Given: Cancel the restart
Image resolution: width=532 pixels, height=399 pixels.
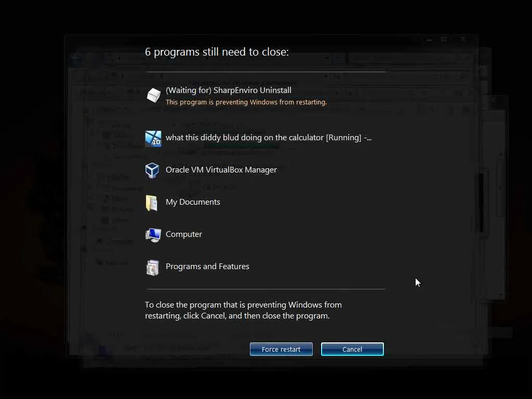Looking at the screenshot, I should tap(352, 349).
